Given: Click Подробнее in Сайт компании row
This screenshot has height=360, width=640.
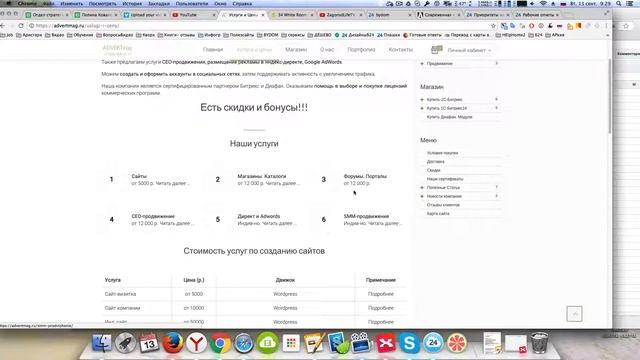Looking at the screenshot, I should coord(381,308).
